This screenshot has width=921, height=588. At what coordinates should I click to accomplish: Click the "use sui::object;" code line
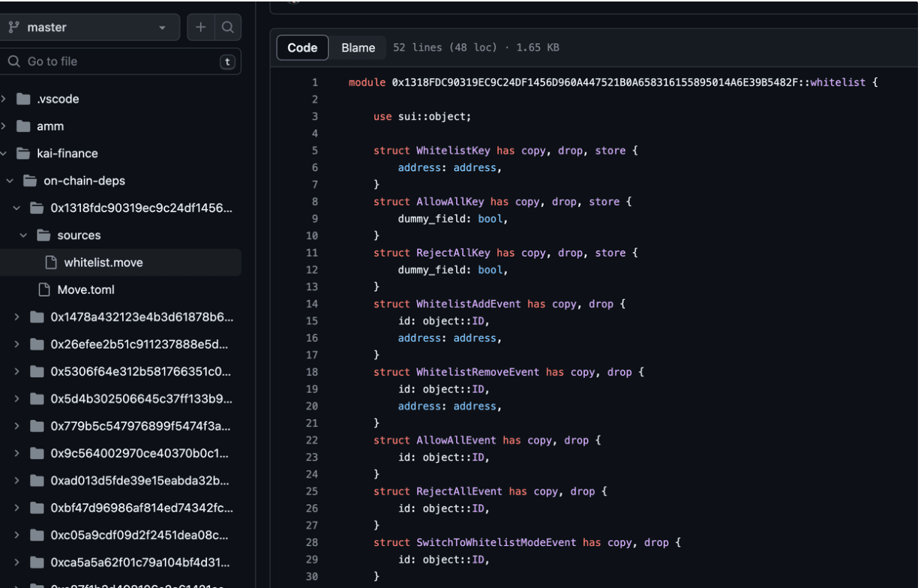pos(422,116)
